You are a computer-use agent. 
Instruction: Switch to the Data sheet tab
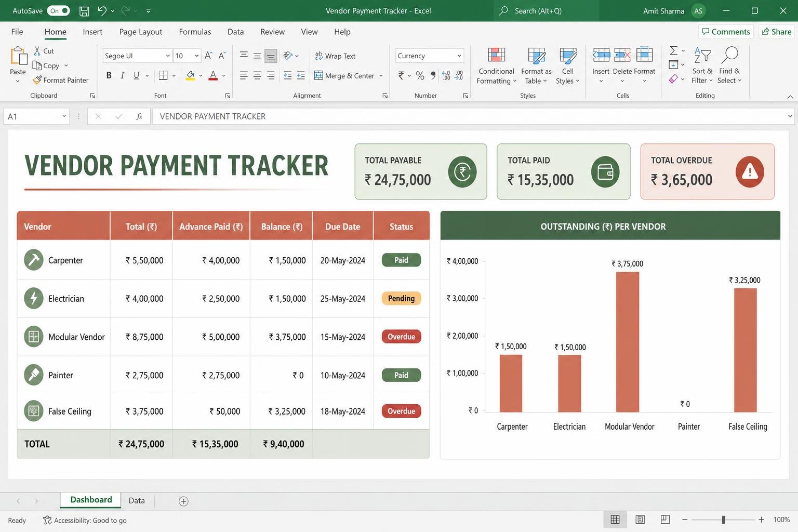click(x=137, y=501)
